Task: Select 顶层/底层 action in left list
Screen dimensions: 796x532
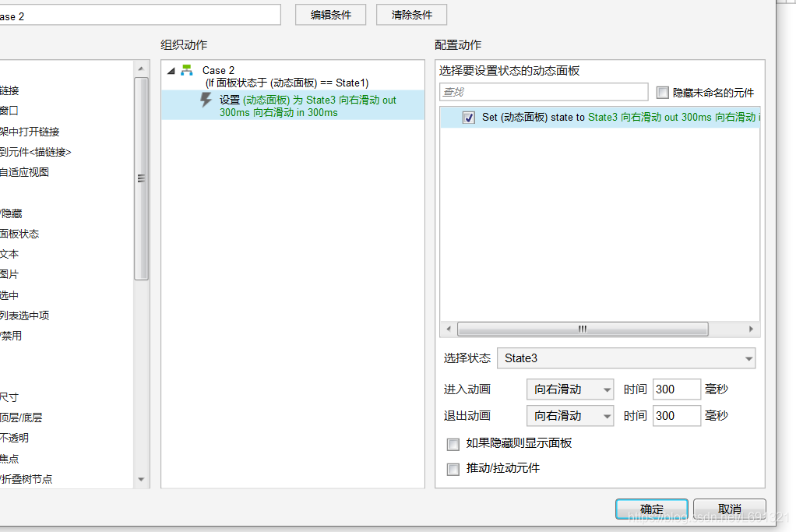Action: click(21, 417)
